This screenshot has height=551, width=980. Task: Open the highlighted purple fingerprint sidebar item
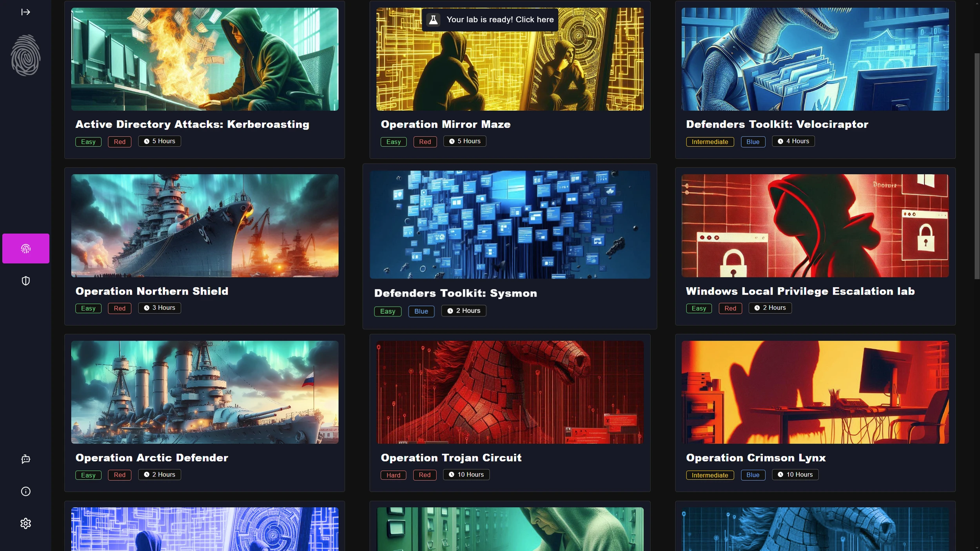(x=26, y=248)
